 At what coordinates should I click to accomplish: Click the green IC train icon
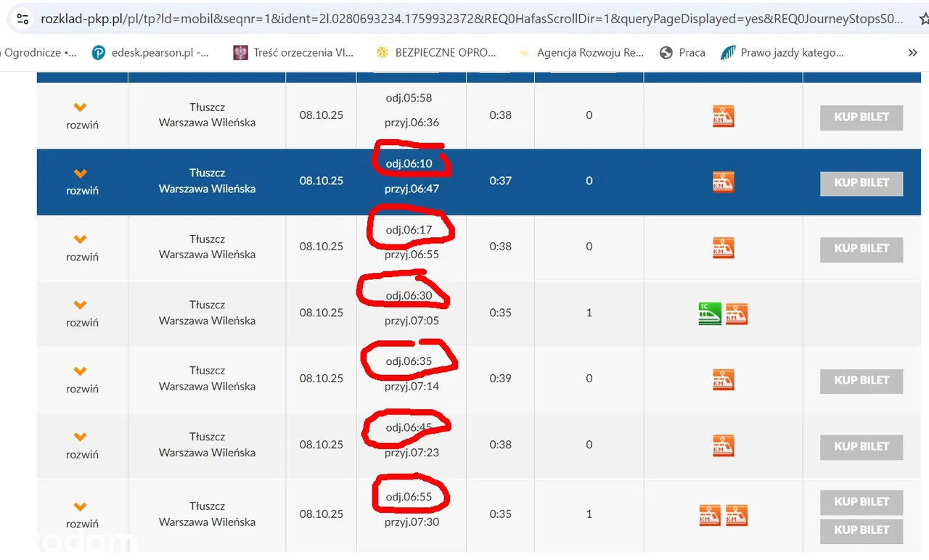[x=709, y=313]
